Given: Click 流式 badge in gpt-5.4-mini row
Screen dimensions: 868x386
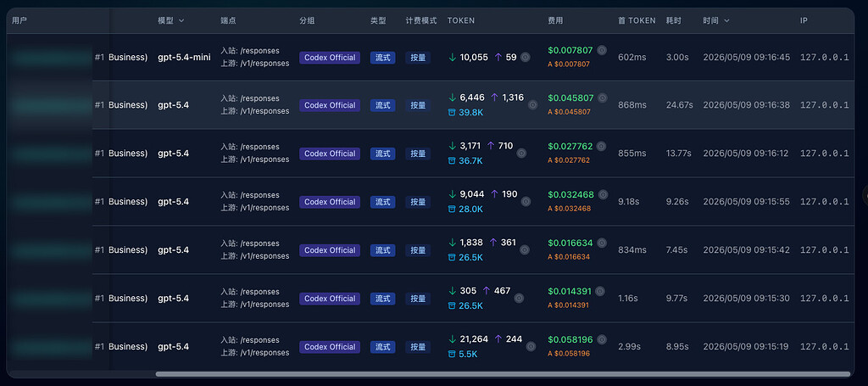Looking at the screenshot, I should tap(383, 58).
